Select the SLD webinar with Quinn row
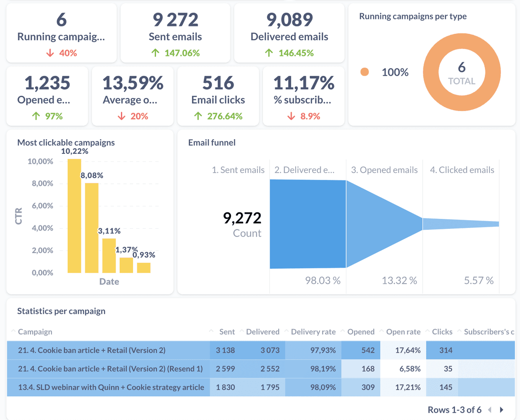This screenshot has height=420, width=520. tap(111, 387)
